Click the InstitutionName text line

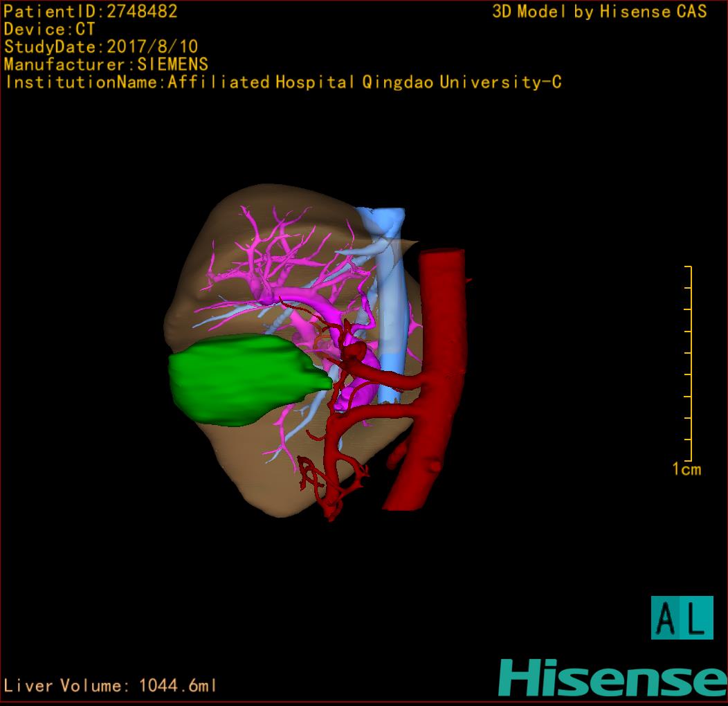click(x=283, y=82)
